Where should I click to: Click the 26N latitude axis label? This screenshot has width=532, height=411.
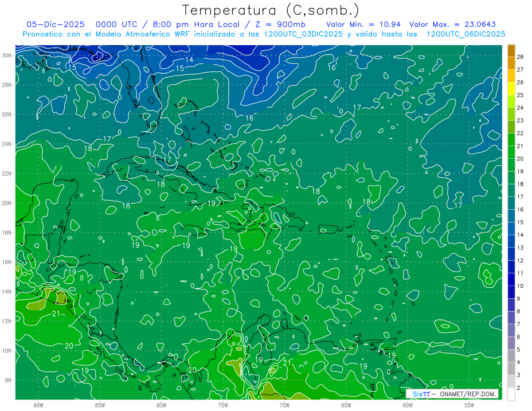(8, 114)
